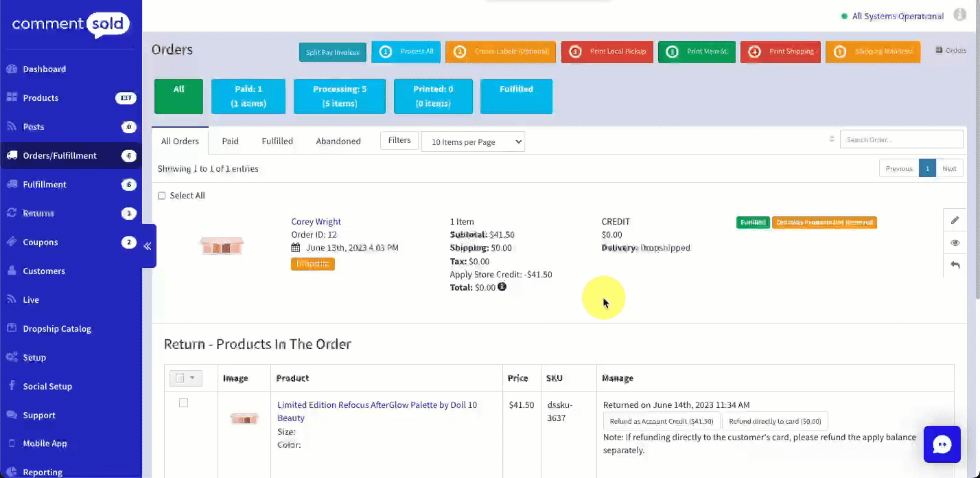Click Refund as Account Credit button

pyautogui.click(x=661, y=422)
